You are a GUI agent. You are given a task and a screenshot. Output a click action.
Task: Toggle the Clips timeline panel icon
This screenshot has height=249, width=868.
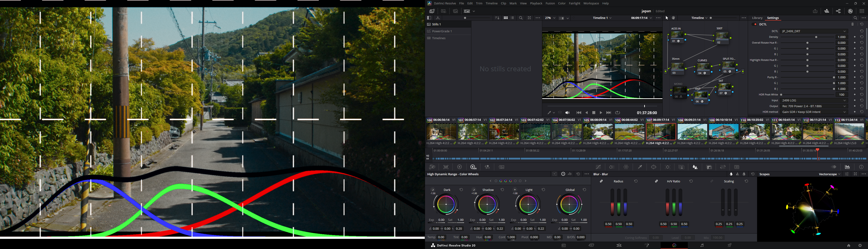827,11
